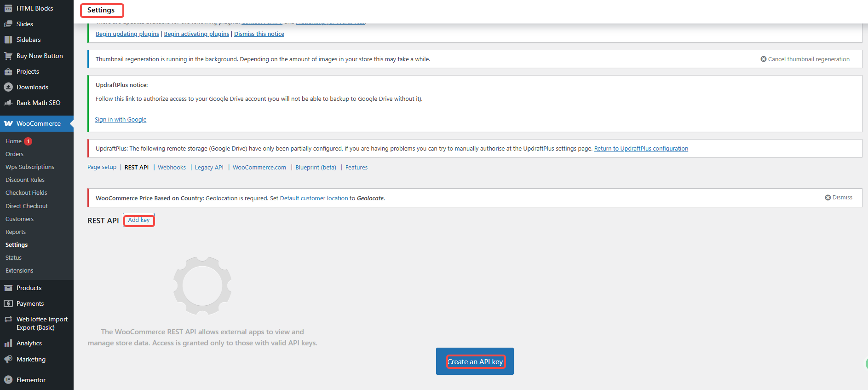
Task: Dismiss the Price Based on Country notice
Action: 839,198
